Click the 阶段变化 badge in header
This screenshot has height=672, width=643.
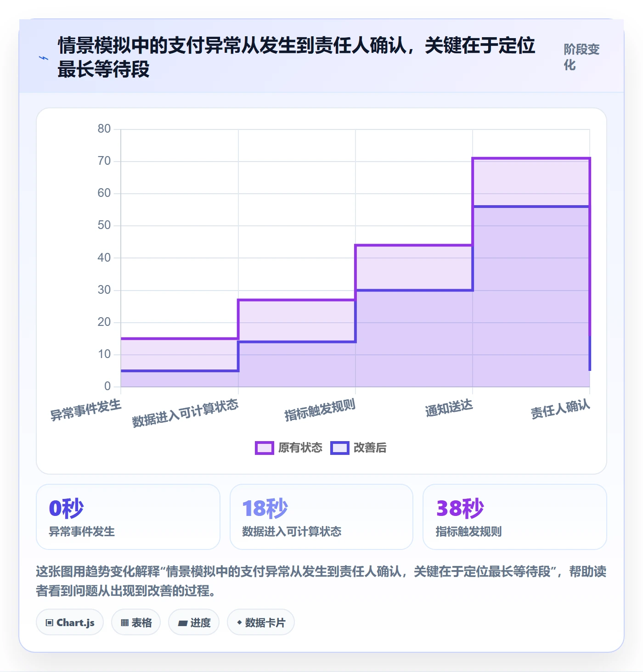tap(582, 57)
